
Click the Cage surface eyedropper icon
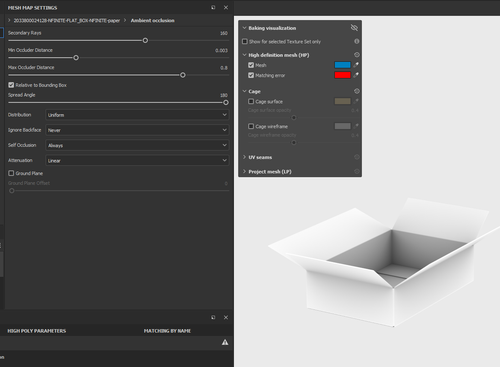(x=356, y=101)
